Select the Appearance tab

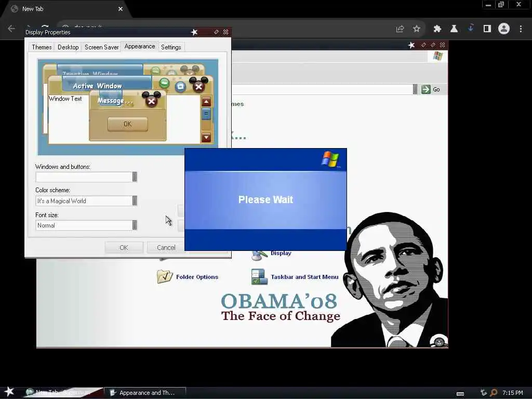[139, 46]
